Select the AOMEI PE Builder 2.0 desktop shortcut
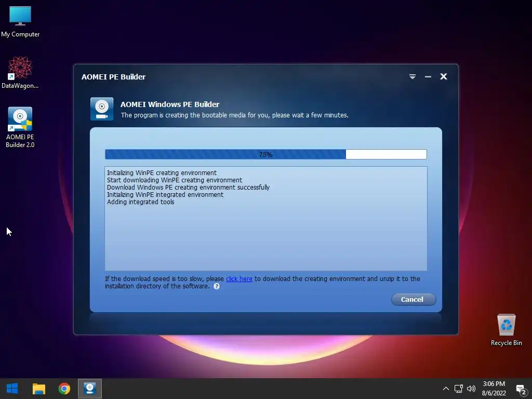 pyautogui.click(x=20, y=128)
